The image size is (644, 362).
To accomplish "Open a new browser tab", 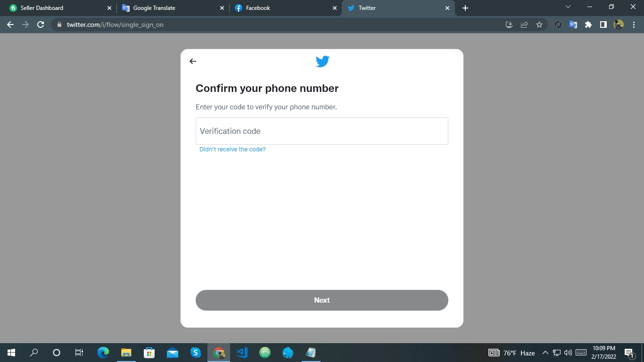I will pos(465,8).
